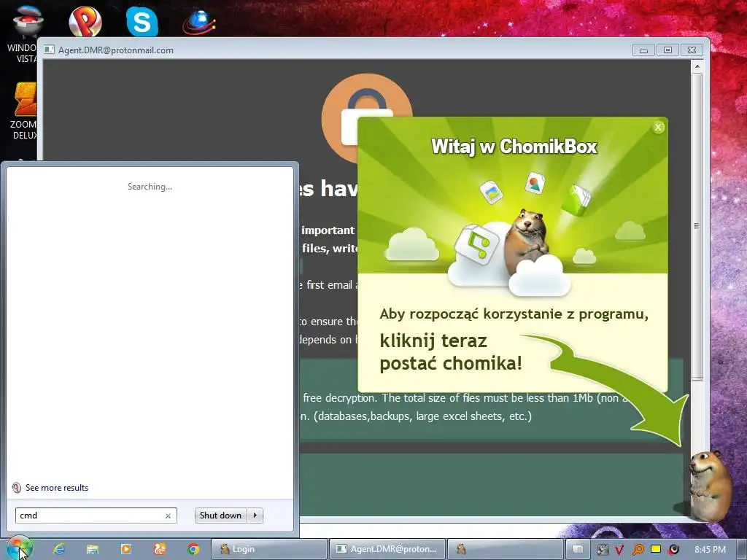Open the Windows Start button
Image resolution: width=747 pixels, height=560 pixels.
(19, 548)
